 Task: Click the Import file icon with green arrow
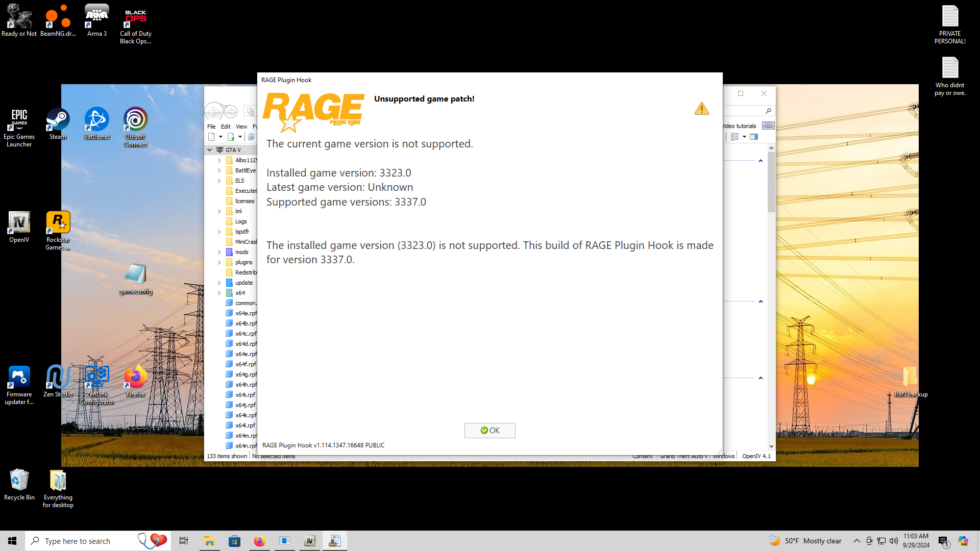(231, 137)
